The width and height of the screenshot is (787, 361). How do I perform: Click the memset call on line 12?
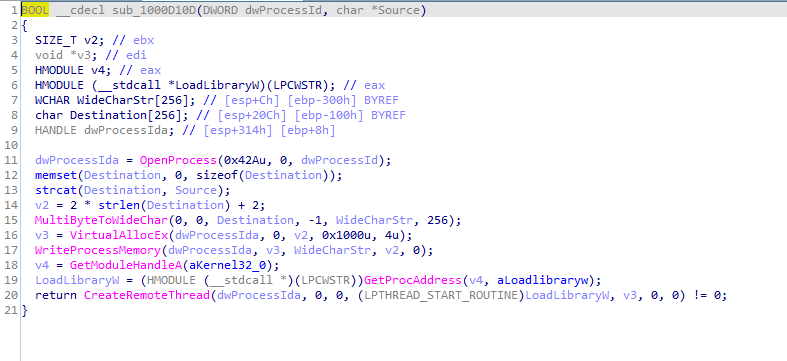click(x=56, y=175)
